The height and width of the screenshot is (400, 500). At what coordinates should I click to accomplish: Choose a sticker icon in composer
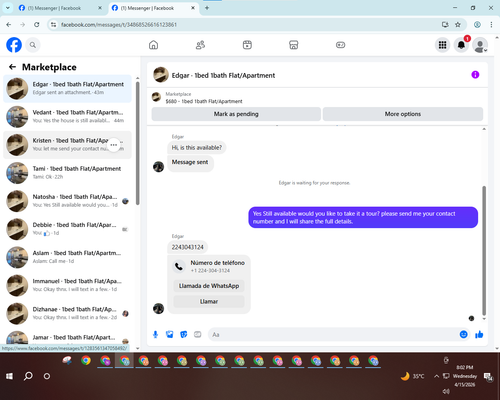pos(184,334)
